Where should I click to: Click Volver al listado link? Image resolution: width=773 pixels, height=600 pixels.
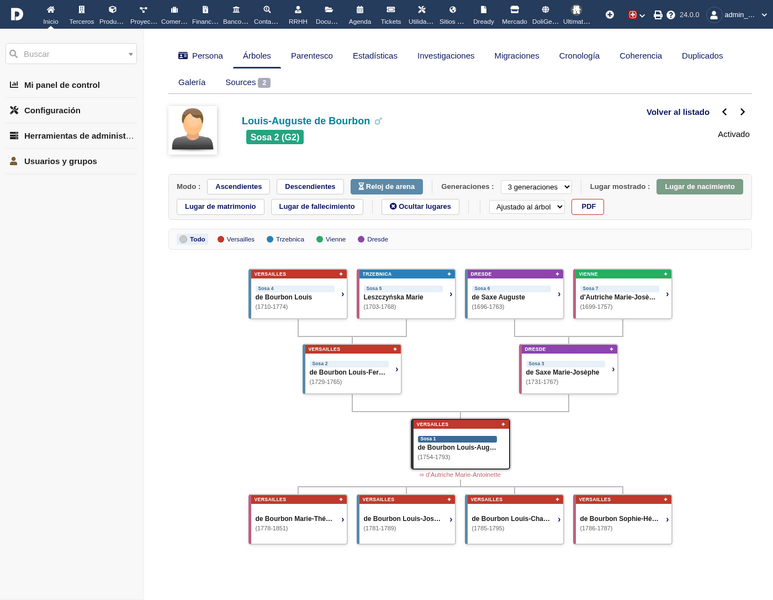677,112
